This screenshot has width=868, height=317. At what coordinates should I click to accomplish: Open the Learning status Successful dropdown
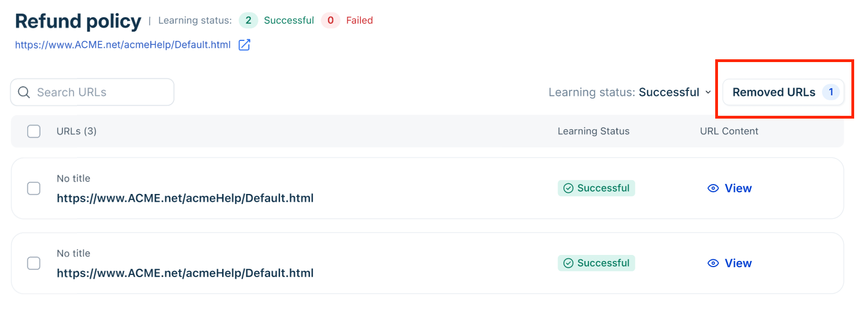[629, 93]
